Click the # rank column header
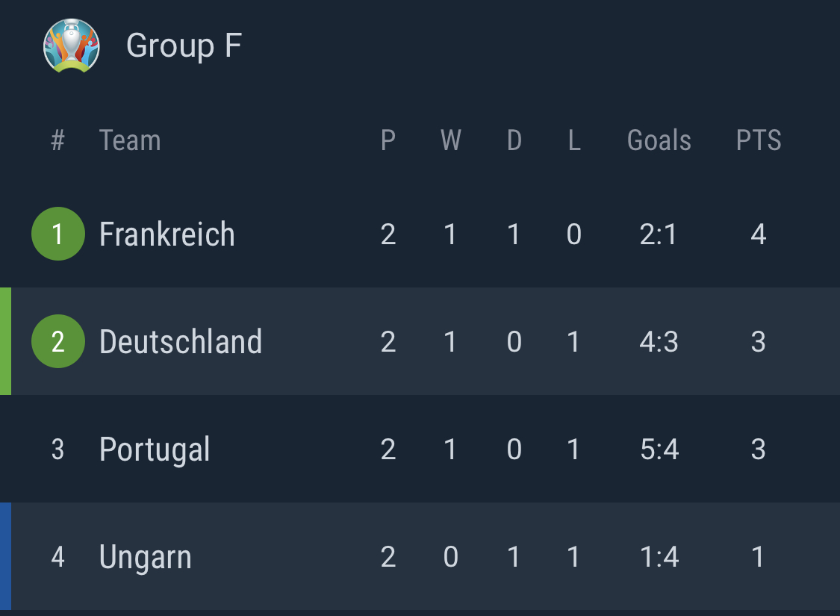Screen dimensions: 840x616 click(x=57, y=140)
